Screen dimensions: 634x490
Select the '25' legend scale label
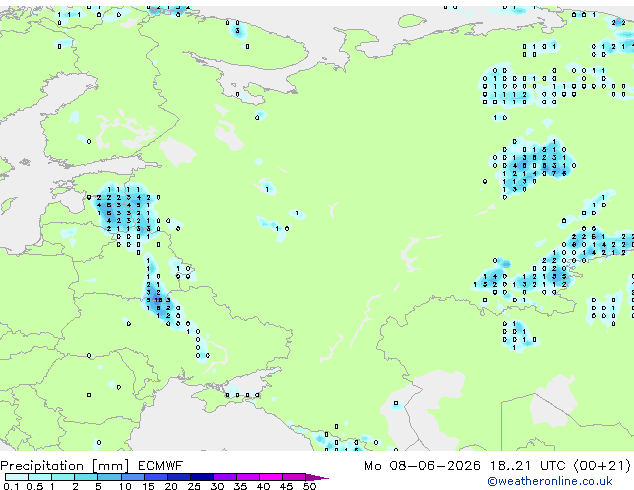[194, 486]
